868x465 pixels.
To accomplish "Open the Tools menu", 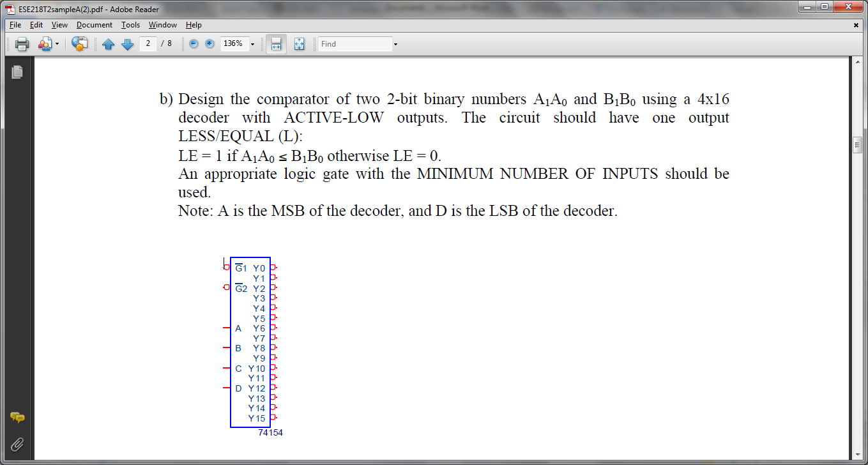I will (130, 25).
